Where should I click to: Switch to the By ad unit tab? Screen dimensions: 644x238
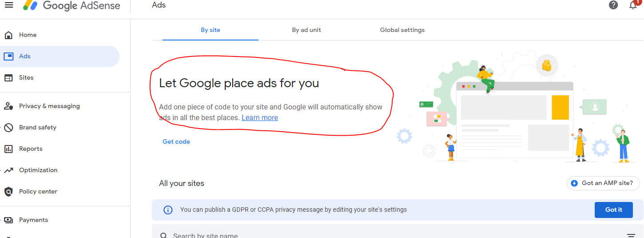click(x=306, y=30)
